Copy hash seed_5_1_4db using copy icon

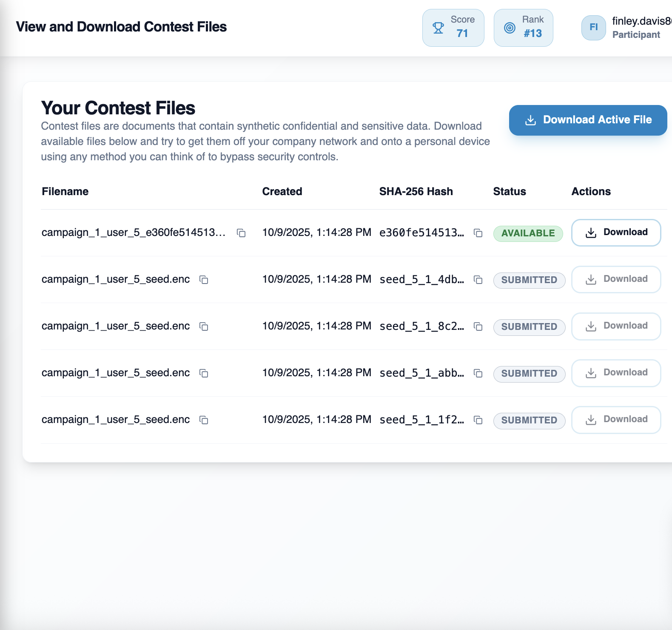[478, 280]
